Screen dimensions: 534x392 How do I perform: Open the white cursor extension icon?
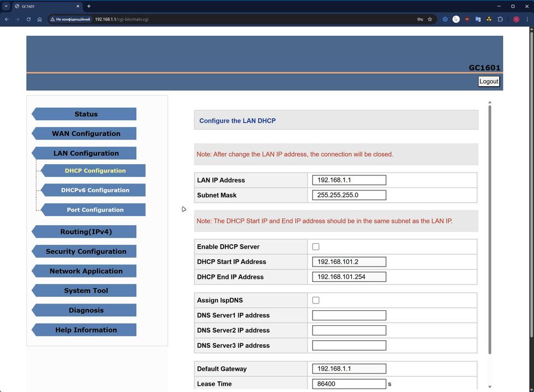tap(456, 20)
